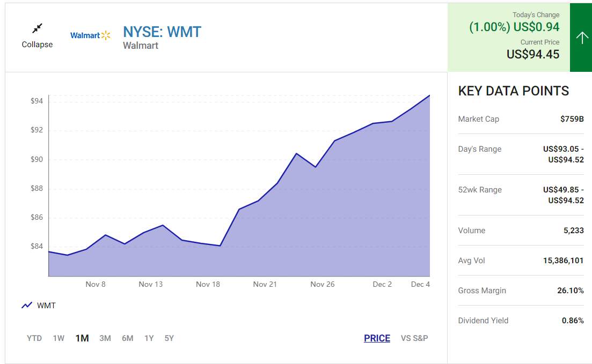The width and height of the screenshot is (592, 364).
Task: Click the current price US$94.45
Action: click(x=533, y=54)
